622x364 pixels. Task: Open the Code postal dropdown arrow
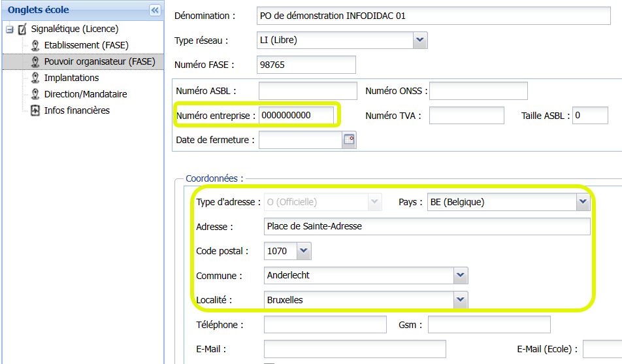304,251
